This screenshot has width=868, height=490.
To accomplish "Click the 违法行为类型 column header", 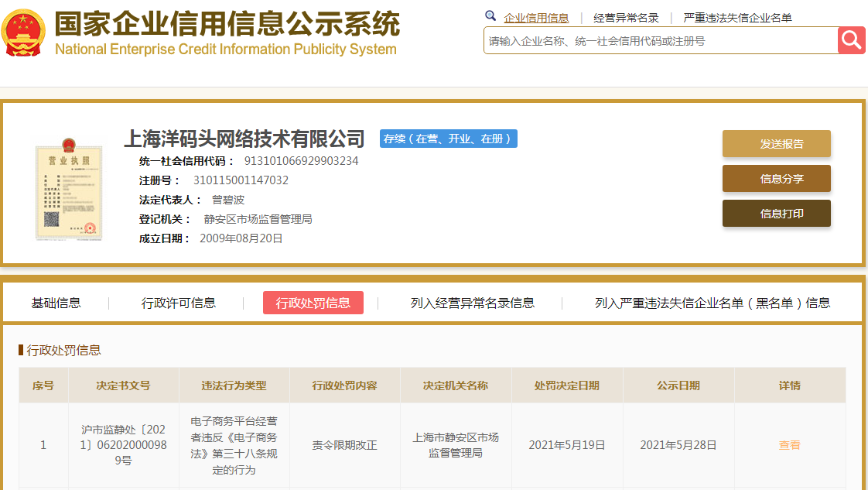I will [x=234, y=385].
